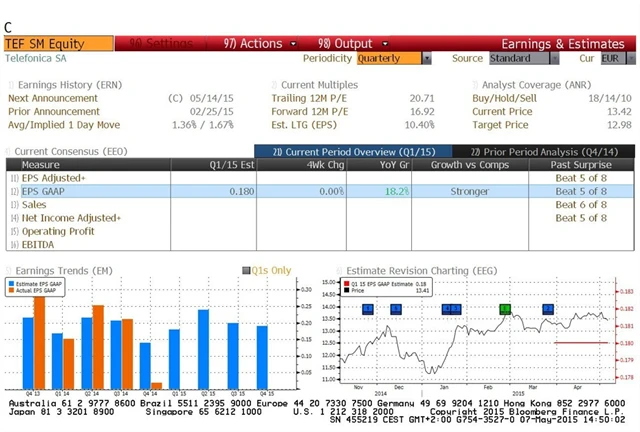
Task: Open the Current Multiples panel icon
Action: pos(274,86)
